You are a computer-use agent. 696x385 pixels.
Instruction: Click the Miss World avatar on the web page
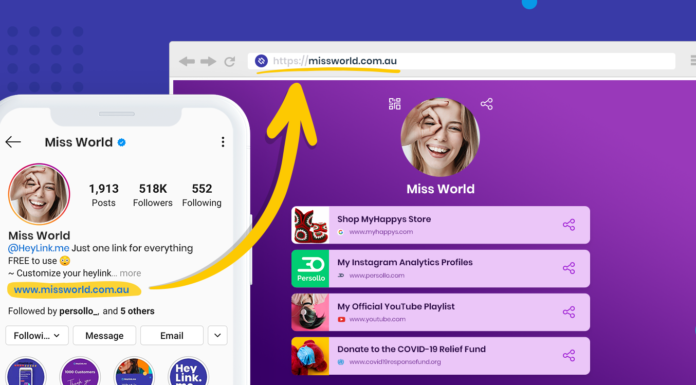[440, 137]
